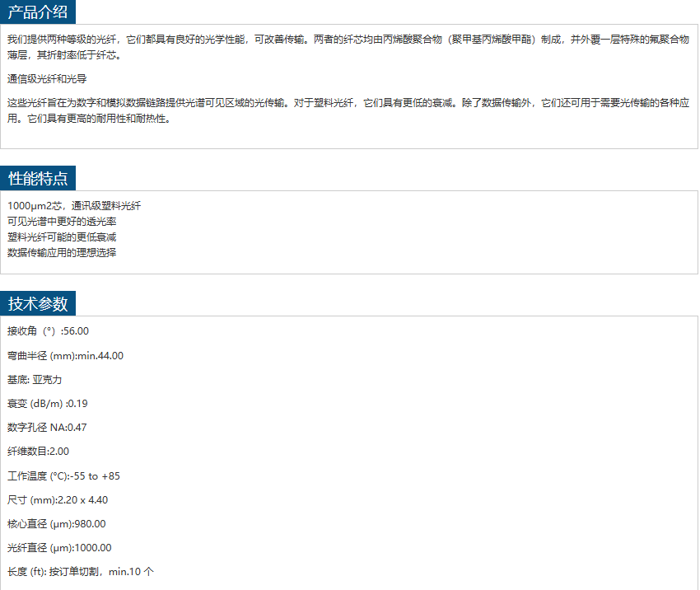700x590 pixels.
Task: Click the 尺寸 2.20 x 4.40 specification
Action: pos(58,500)
